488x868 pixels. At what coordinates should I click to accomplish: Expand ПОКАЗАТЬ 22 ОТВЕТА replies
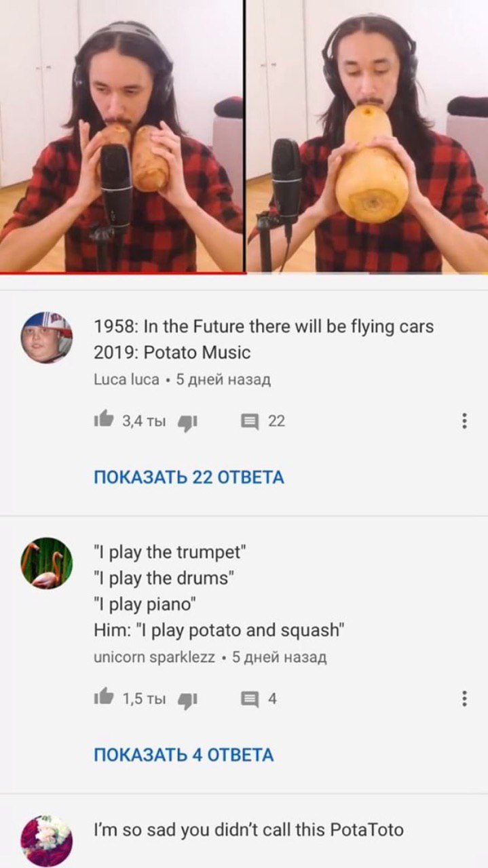[189, 477]
